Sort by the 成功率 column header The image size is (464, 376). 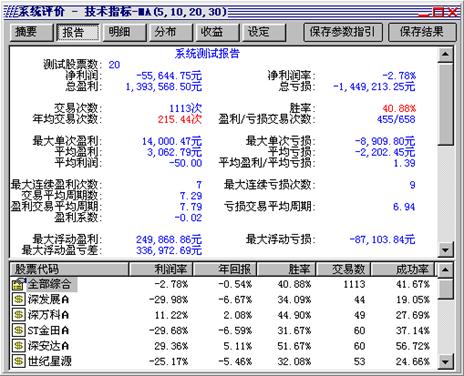[x=403, y=269]
